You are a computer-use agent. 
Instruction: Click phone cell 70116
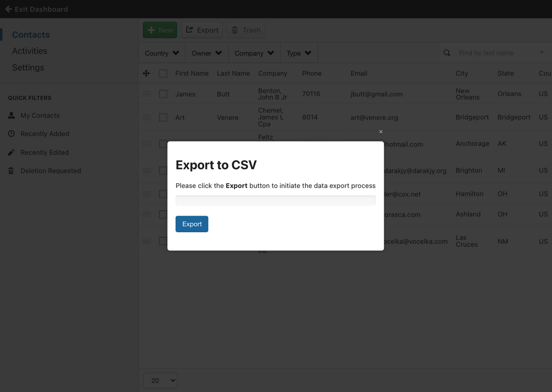(311, 94)
